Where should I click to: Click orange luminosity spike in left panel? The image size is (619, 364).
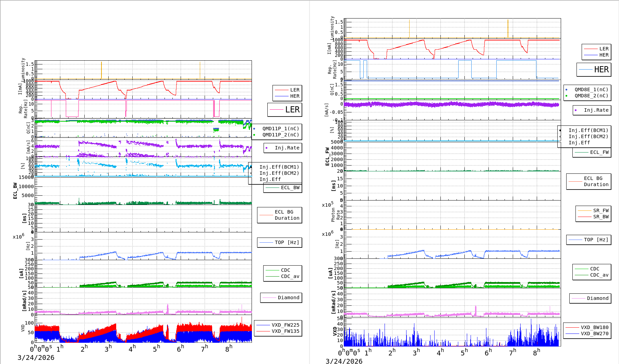click(101, 70)
